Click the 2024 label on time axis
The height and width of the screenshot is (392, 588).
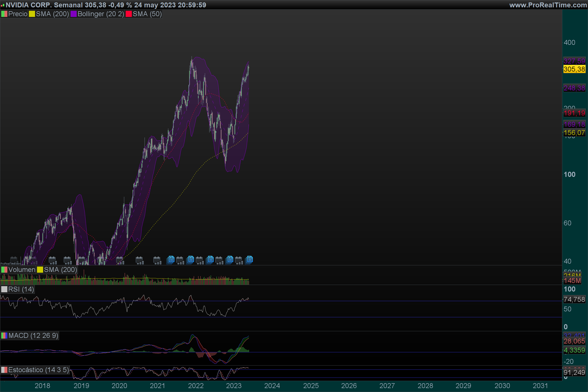tap(272, 385)
